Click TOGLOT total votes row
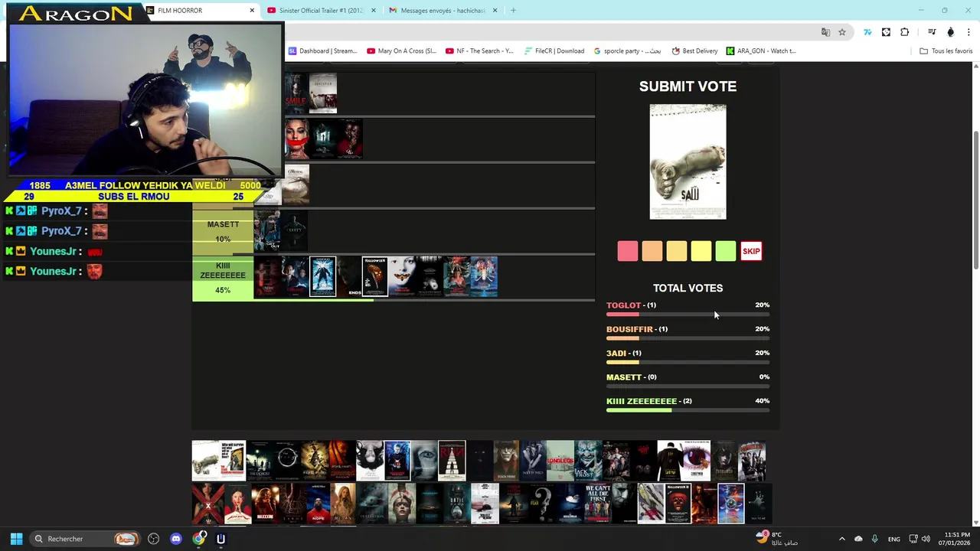This screenshot has width=980, height=551. [688, 309]
